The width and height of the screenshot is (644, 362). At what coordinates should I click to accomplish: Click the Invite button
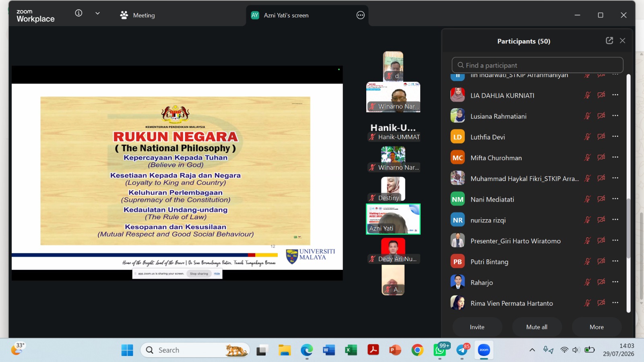click(477, 327)
